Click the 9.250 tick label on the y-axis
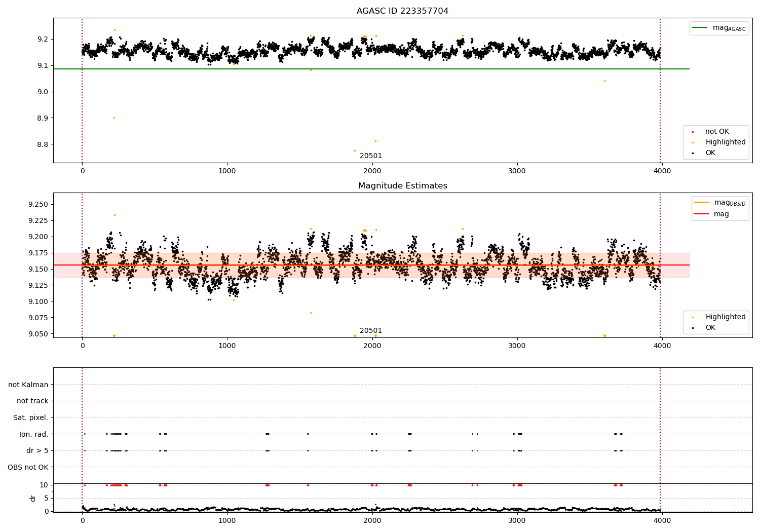 pyautogui.click(x=38, y=204)
